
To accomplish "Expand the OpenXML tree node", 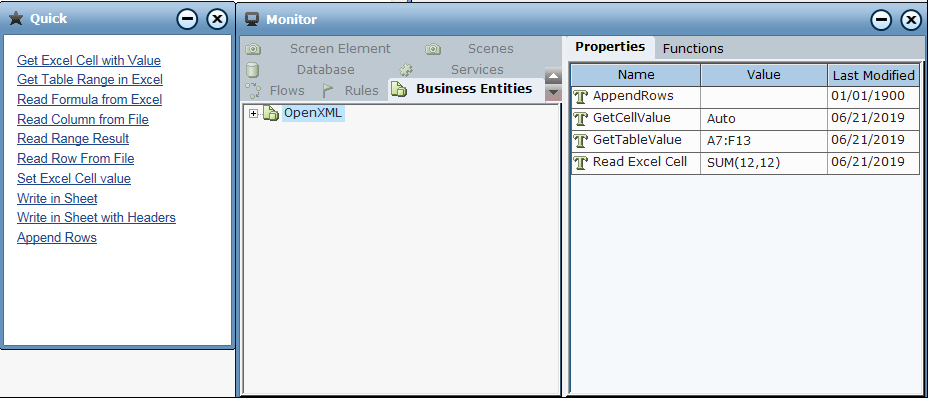I will click(x=254, y=113).
